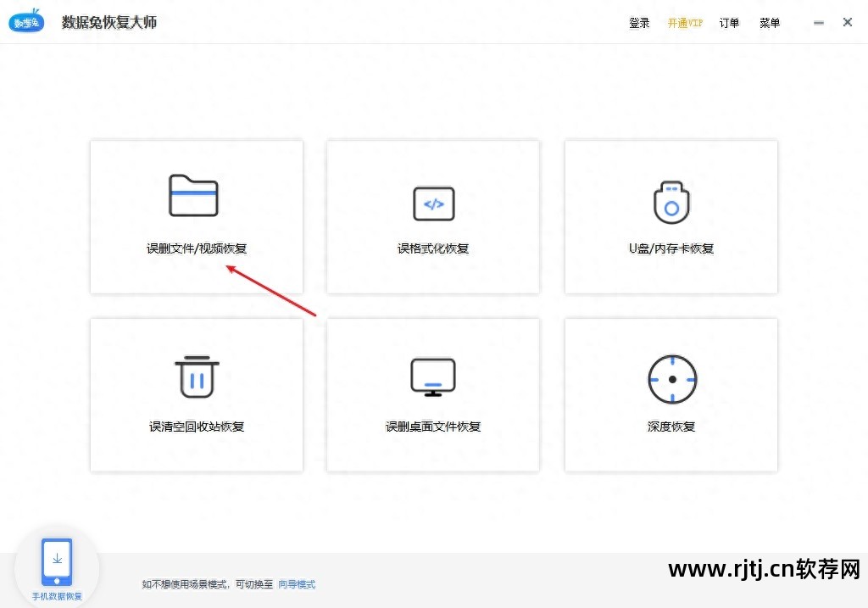Click the 登录 link to sign in

[639, 23]
